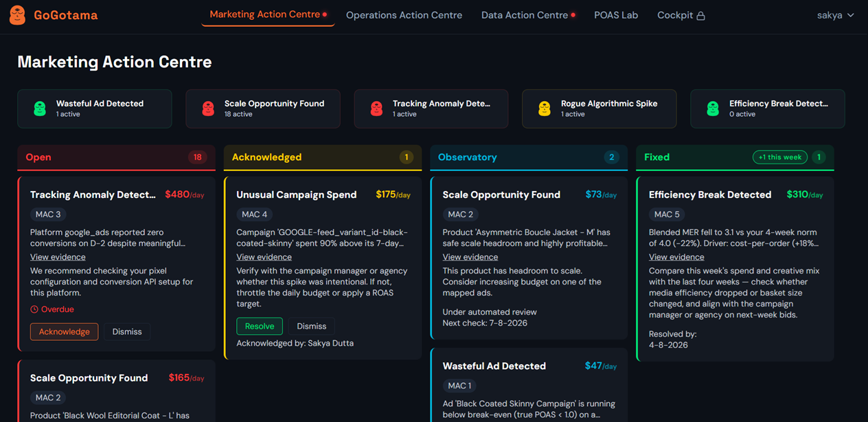Click the MAC 2 tag on Observatory card
The image size is (868, 422).
461,214
